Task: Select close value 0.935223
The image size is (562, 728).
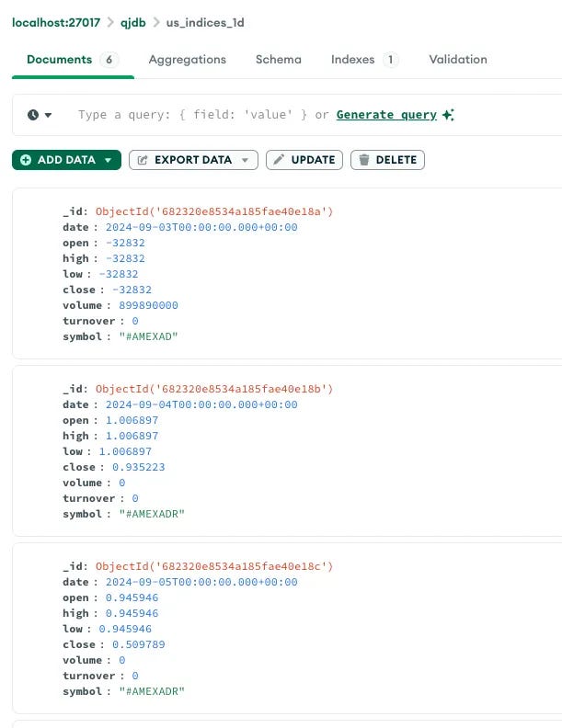Action: [138, 467]
